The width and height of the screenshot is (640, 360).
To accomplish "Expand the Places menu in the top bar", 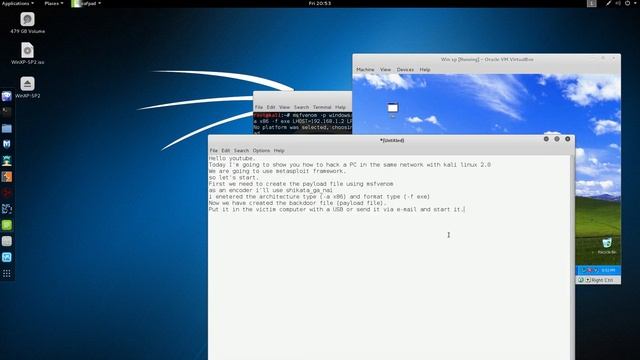I will pos(53,3).
